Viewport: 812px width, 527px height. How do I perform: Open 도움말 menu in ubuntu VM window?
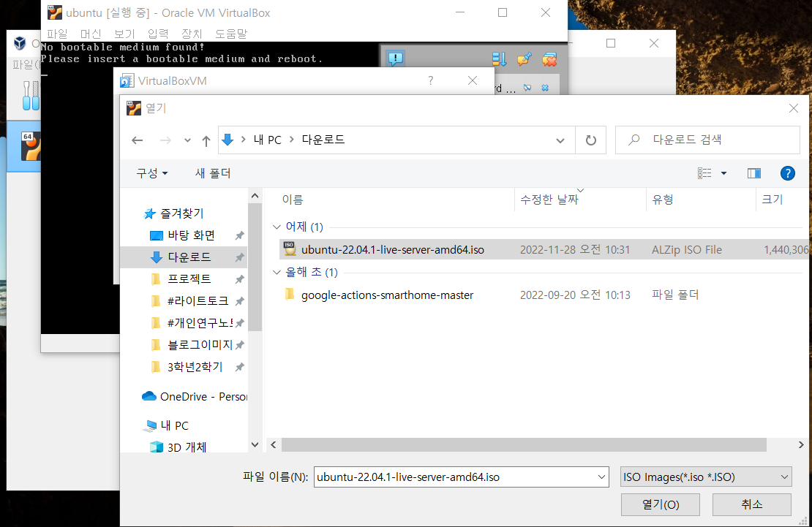231,34
